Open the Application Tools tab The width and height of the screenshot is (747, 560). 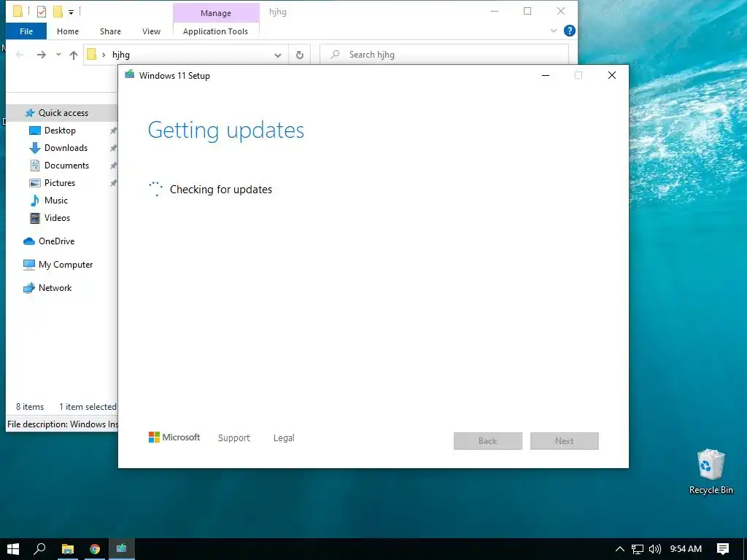coord(215,31)
